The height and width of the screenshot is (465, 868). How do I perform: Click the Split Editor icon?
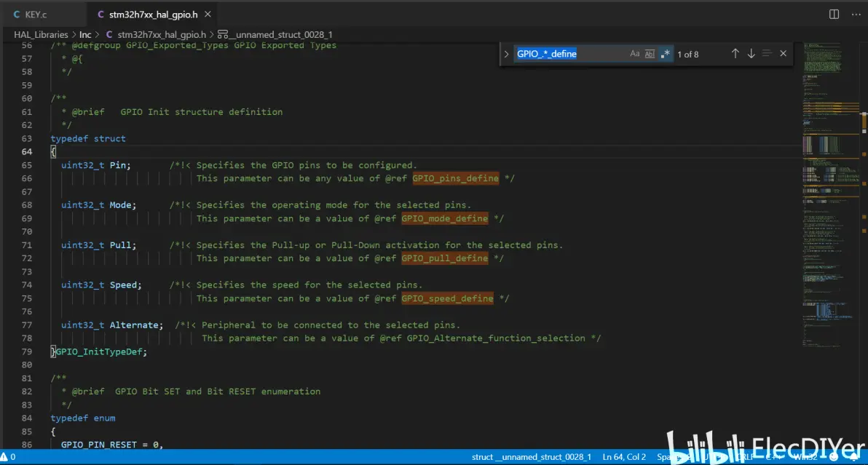point(834,14)
